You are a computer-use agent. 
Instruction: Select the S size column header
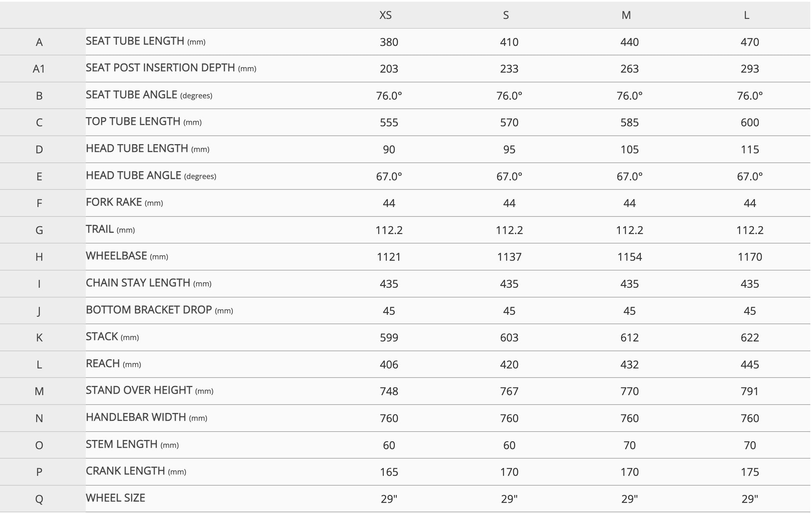coord(506,15)
